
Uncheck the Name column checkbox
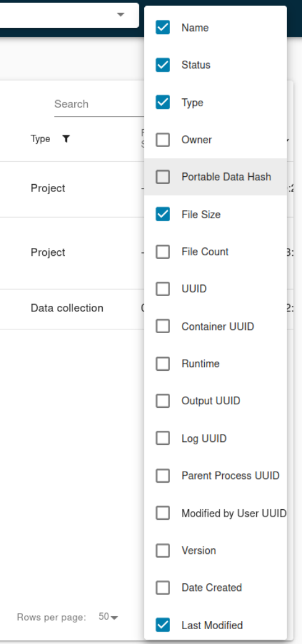tap(163, 28)
